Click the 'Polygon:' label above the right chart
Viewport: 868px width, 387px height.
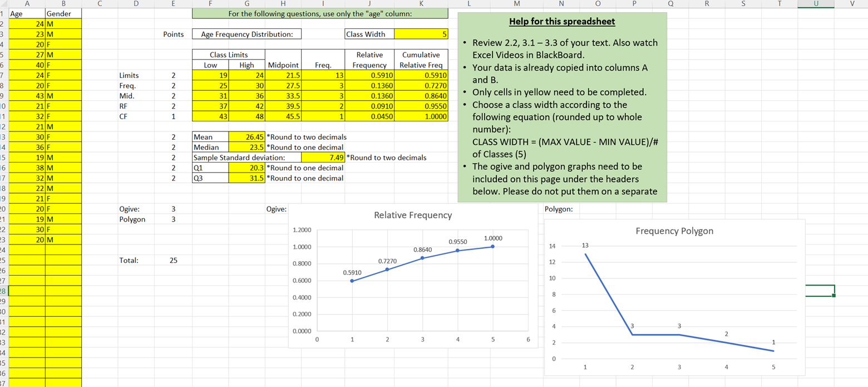559,209
